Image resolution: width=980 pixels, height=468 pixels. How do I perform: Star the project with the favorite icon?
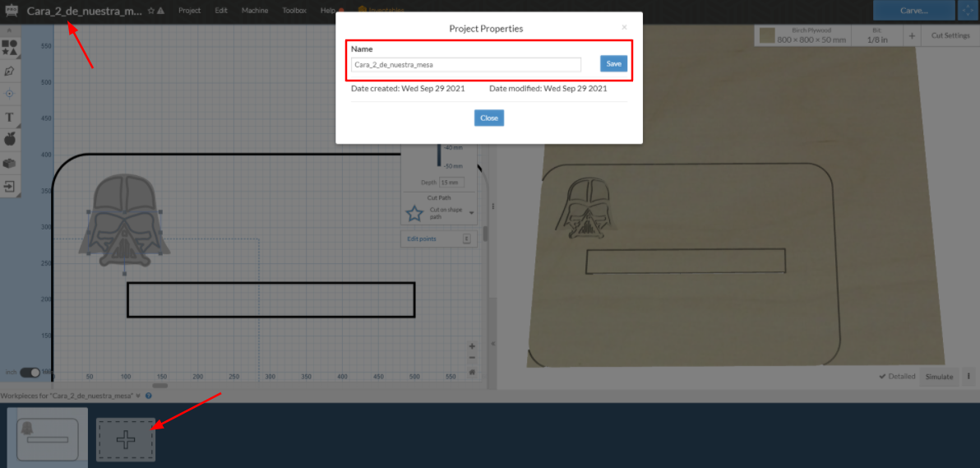pyautogui.click(x=151, y=11)
